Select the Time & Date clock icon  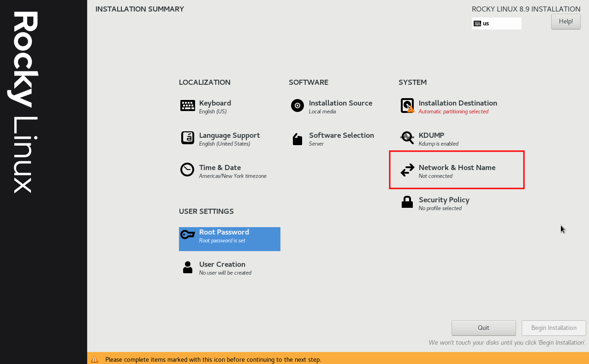tap(187, 170)
